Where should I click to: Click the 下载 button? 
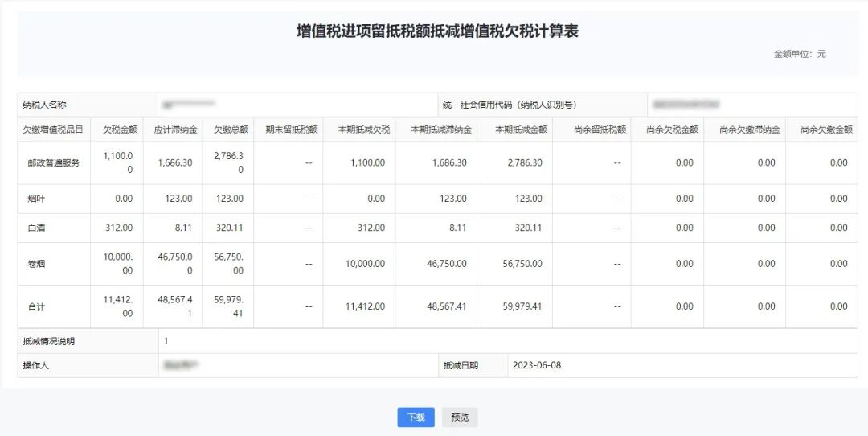point(416,417)
